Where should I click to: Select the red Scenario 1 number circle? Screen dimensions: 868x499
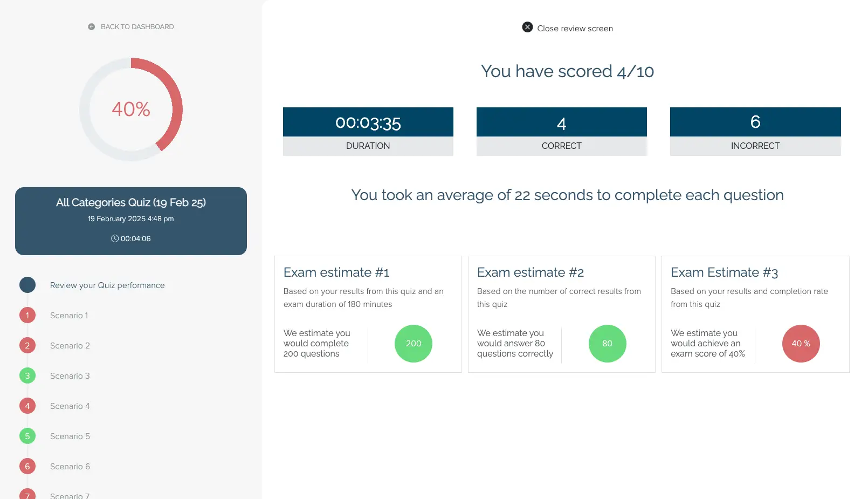(x=27, y=315)
